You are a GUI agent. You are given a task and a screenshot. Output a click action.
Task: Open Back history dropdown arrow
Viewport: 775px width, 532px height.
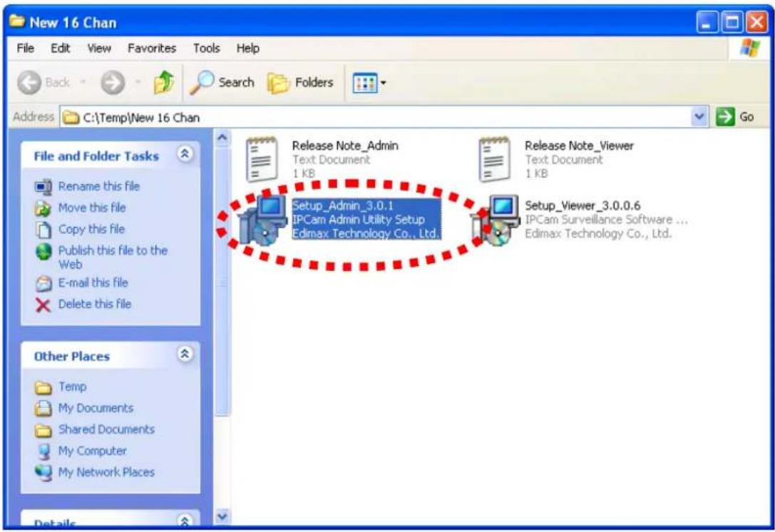[x=83, y=83]
